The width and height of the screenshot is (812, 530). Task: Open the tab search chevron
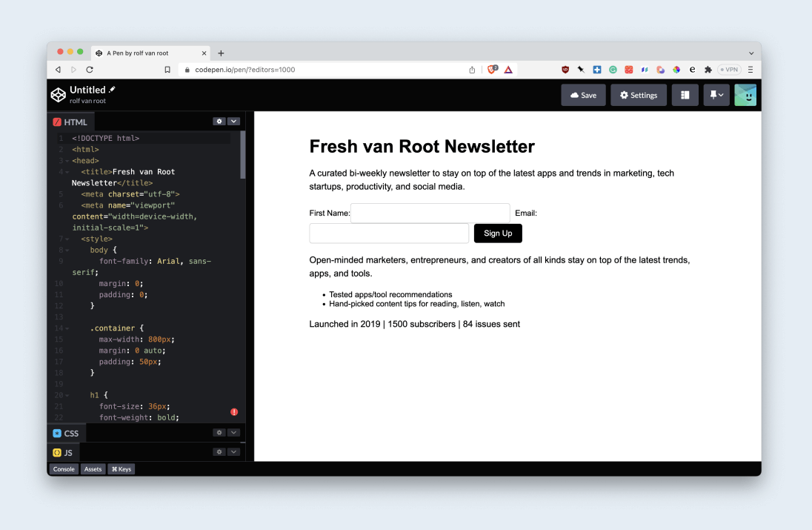751,53
